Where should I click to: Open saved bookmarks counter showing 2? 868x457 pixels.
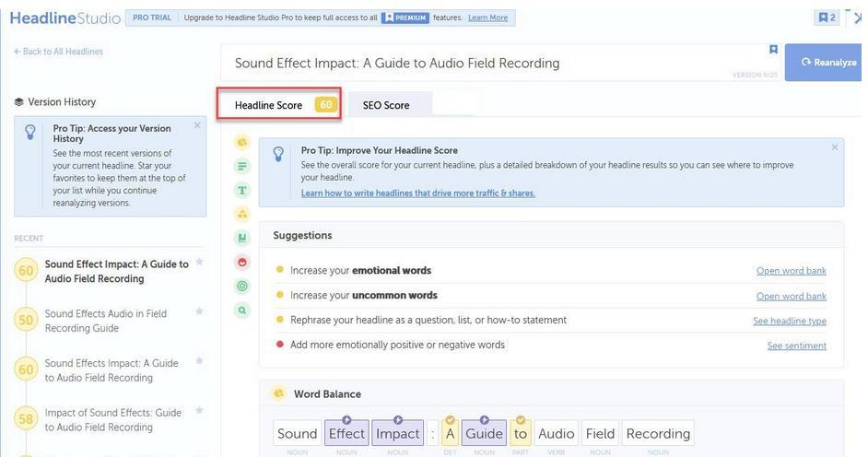827,18
